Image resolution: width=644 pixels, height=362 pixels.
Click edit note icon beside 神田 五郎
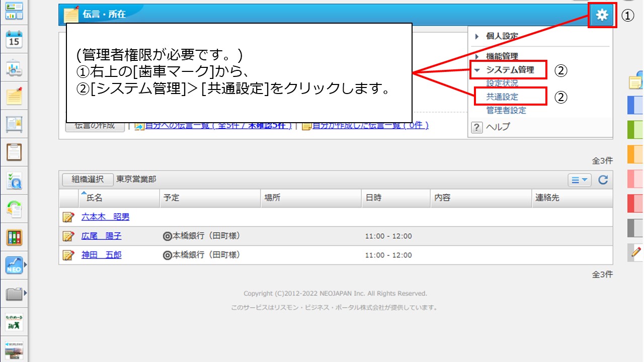[68, 255]
